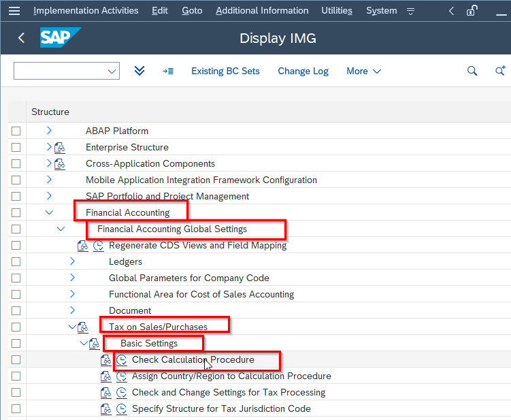Execute activity icon for Check and Change Settings

pyautogui.click(x=122, y=392)
